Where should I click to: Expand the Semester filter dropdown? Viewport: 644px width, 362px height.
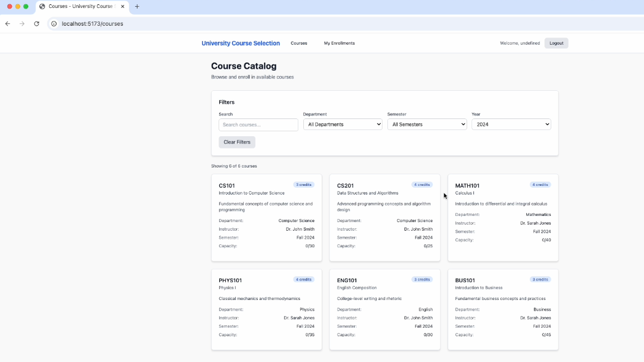(x=427, y=125)
